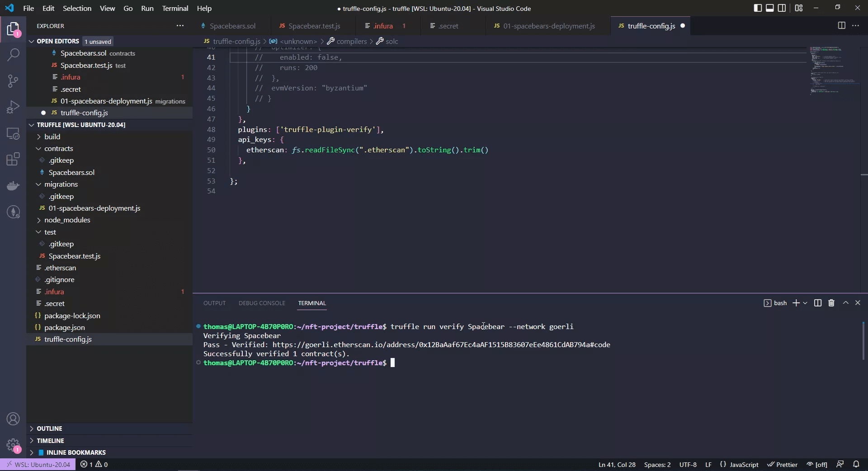This screenshot has height=471, width=868.
Task: Split the terminal pane
Action: click(x=817, y=303)
